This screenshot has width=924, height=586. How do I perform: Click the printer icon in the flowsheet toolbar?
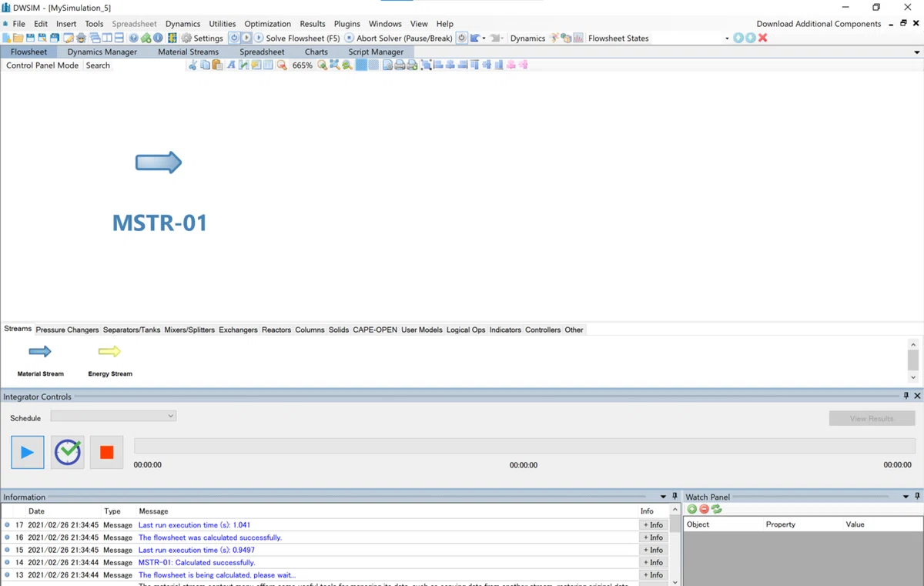(x=400, y=65)
